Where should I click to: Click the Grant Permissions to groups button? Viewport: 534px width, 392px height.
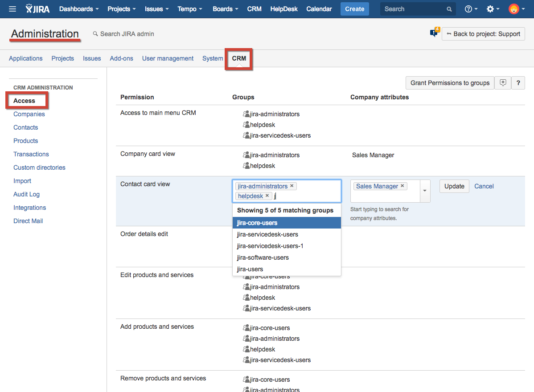pyautogui.click(x=450, y=83)
